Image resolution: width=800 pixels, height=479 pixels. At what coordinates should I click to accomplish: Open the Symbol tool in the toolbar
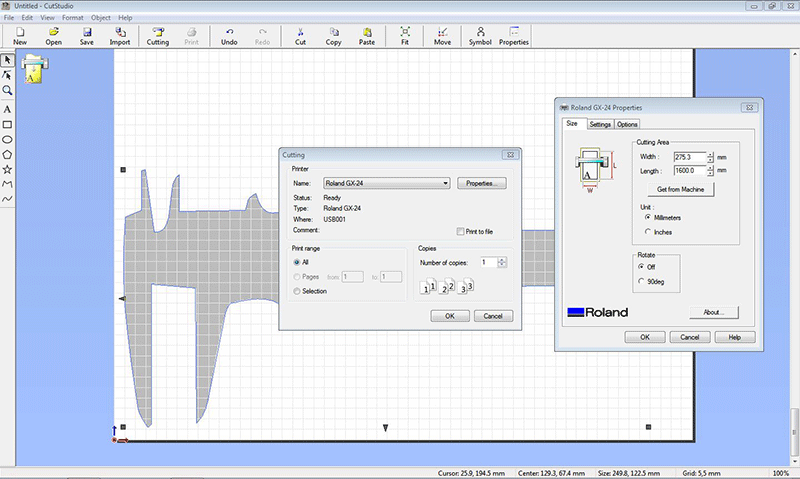(x=480, y=36)
